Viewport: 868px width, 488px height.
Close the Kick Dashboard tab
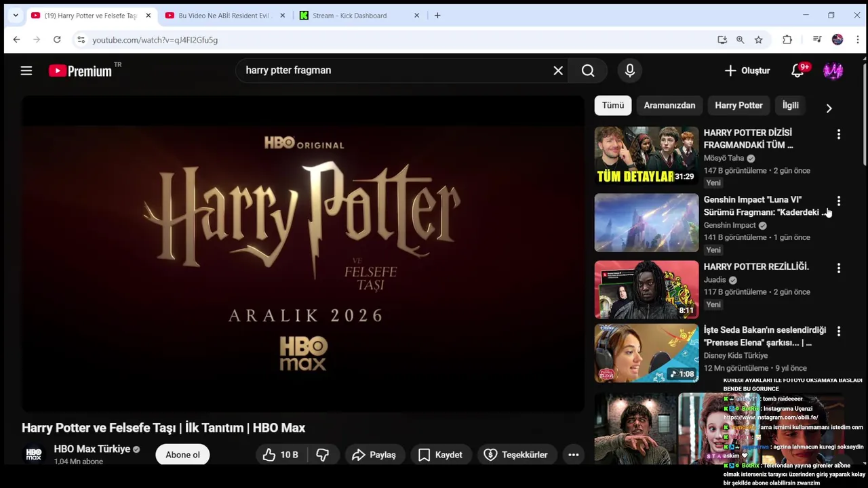(x=417, y=16)
